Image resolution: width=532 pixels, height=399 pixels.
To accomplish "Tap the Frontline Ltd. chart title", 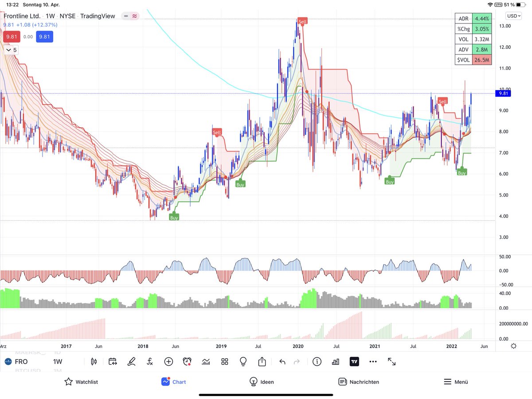I will point(22,16).
